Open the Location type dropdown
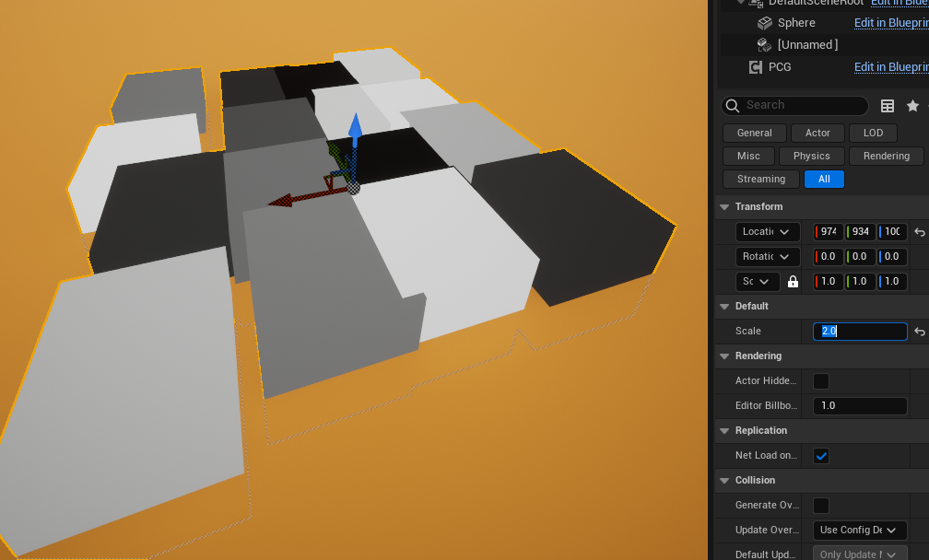 (768, 232)
